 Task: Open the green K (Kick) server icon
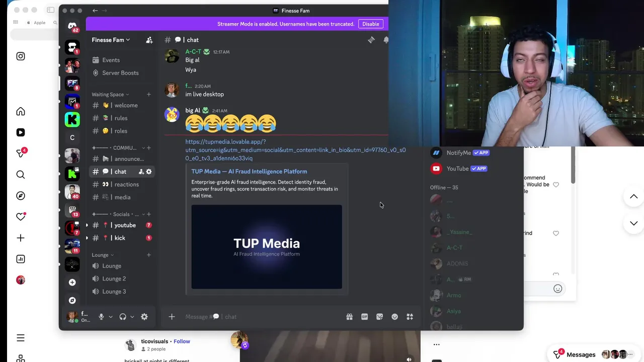72,120
